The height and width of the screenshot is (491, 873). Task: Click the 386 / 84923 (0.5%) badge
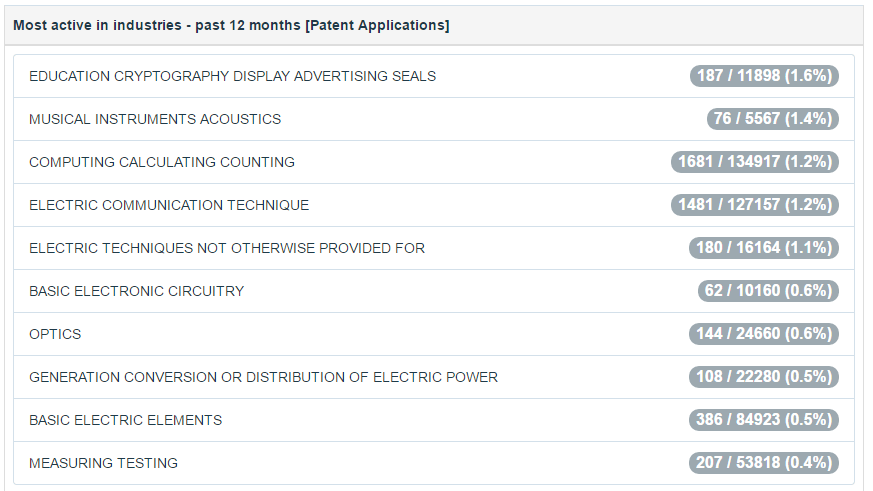click(x=764, y=420)
